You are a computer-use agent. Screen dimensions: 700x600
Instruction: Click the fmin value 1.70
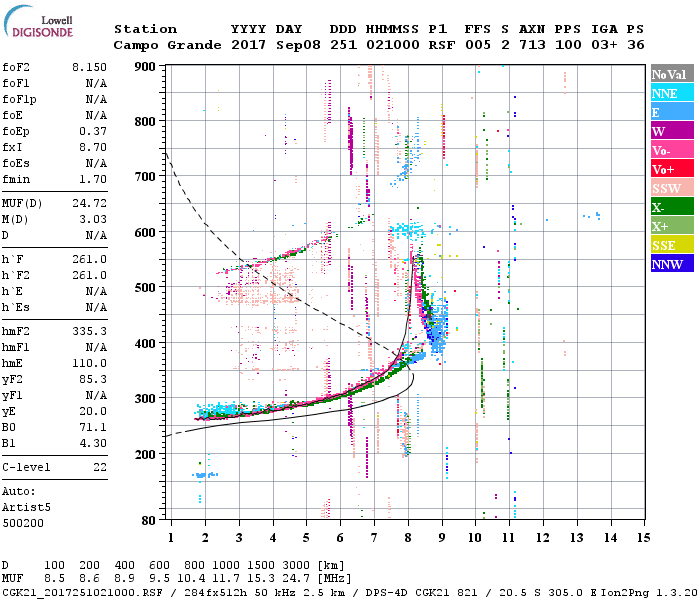click(x=93, y=179)
